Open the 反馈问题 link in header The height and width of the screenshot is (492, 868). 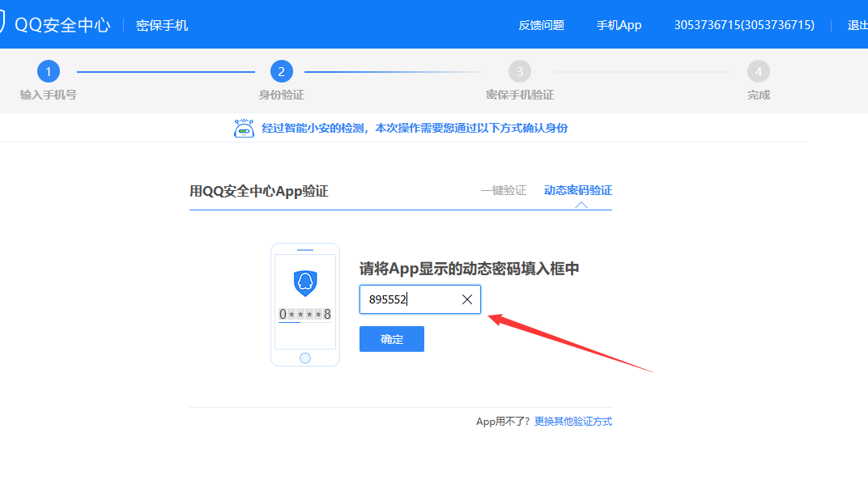pos(541,25)
